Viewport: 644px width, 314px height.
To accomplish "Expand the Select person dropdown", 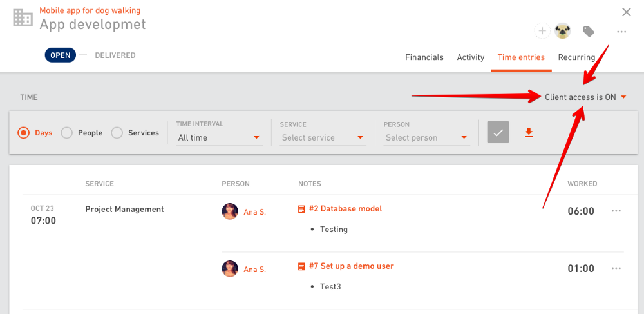I will [427, 138].
